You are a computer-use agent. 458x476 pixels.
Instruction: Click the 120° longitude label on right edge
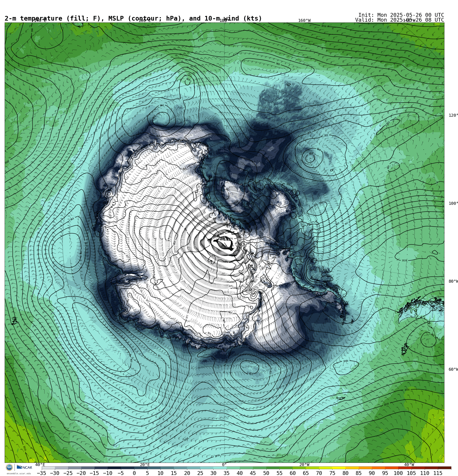(453, 115)
